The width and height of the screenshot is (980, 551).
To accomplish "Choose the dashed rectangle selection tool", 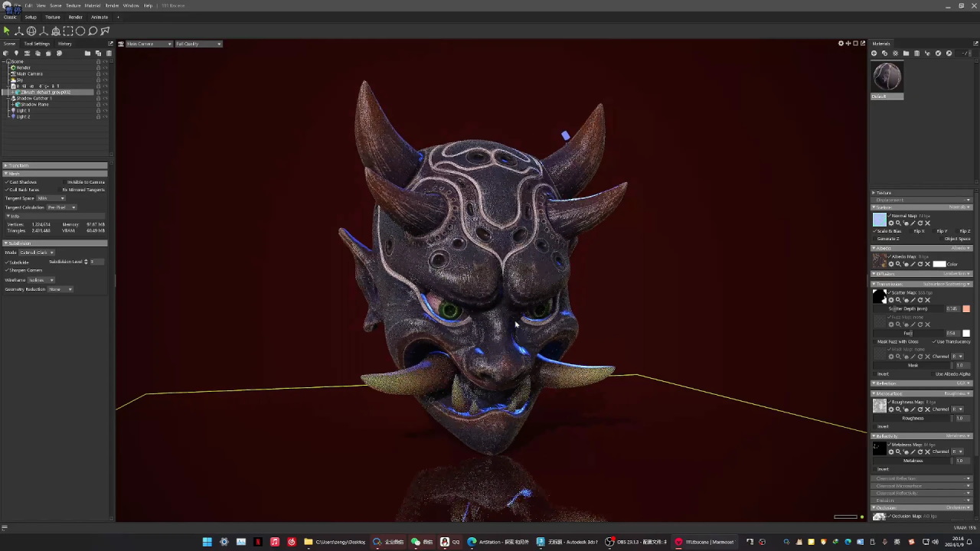I will click(x=68, y=31).
